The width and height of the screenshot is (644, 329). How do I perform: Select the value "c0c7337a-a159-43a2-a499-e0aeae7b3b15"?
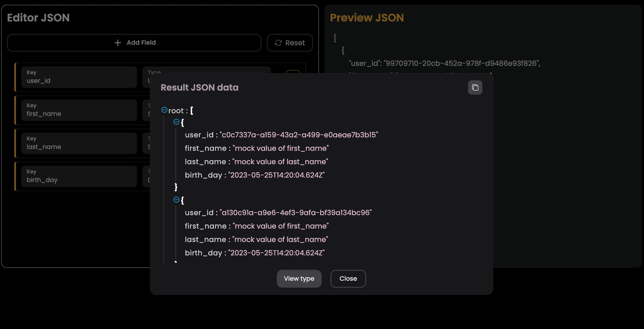pos(299,135)
